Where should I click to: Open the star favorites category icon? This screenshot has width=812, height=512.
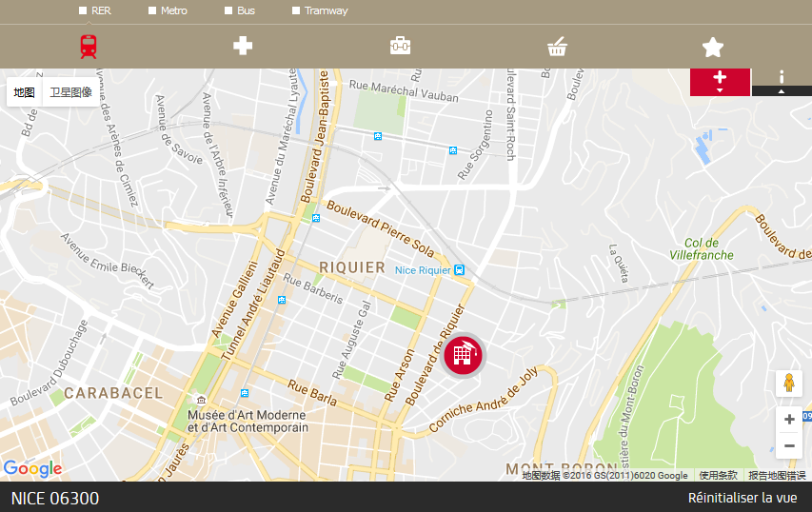713,48
